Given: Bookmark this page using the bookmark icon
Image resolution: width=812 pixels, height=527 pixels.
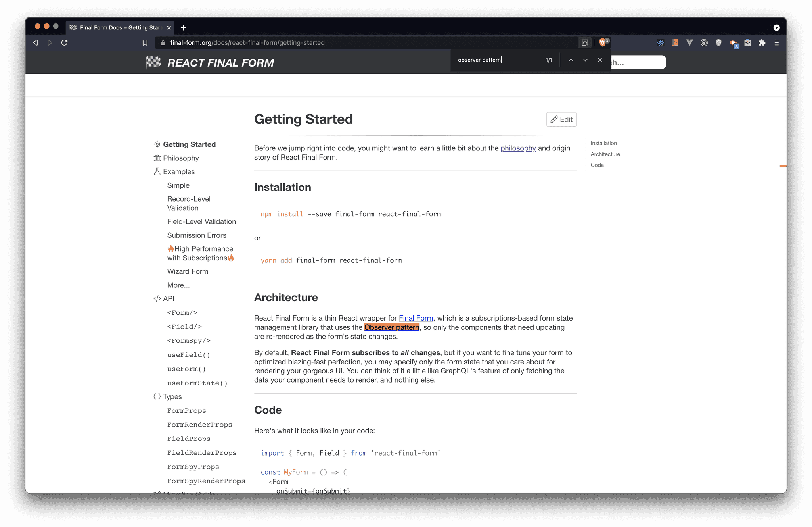Looking at the screenshot, I should click(x=145, y=42).
